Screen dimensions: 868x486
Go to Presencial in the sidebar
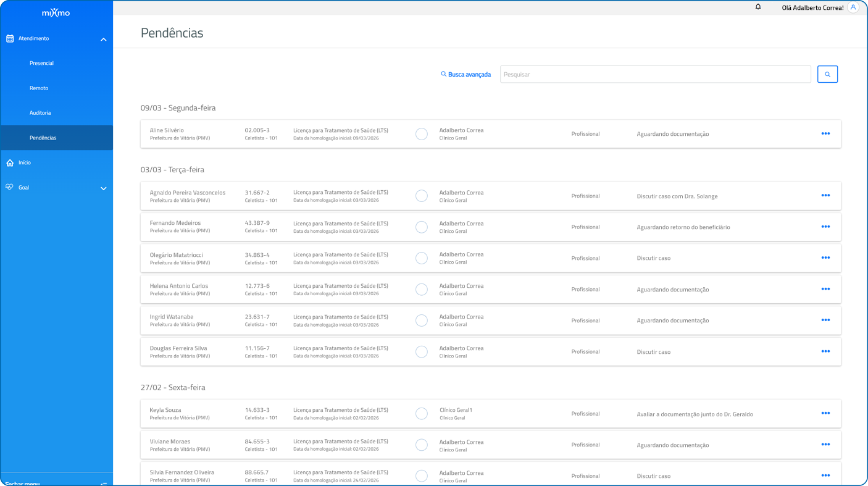click(x=41, y=63)
